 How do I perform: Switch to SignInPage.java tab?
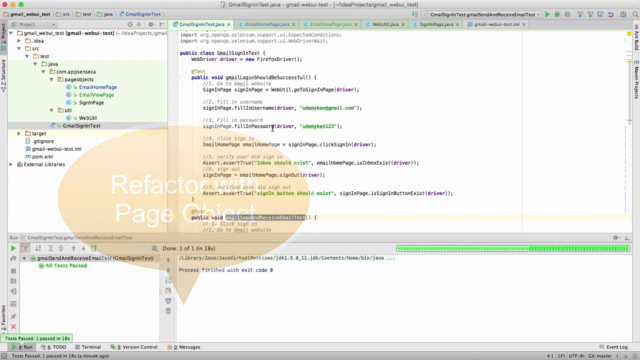436,24
